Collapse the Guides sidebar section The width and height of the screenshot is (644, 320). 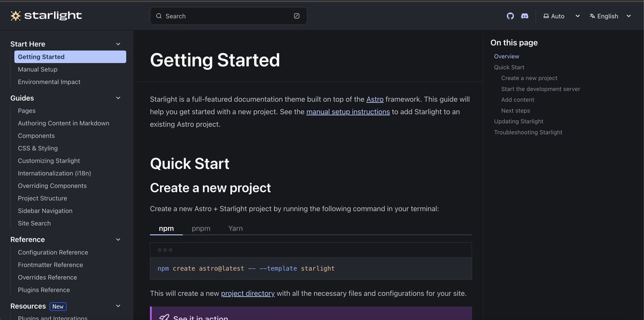[119, 98]
